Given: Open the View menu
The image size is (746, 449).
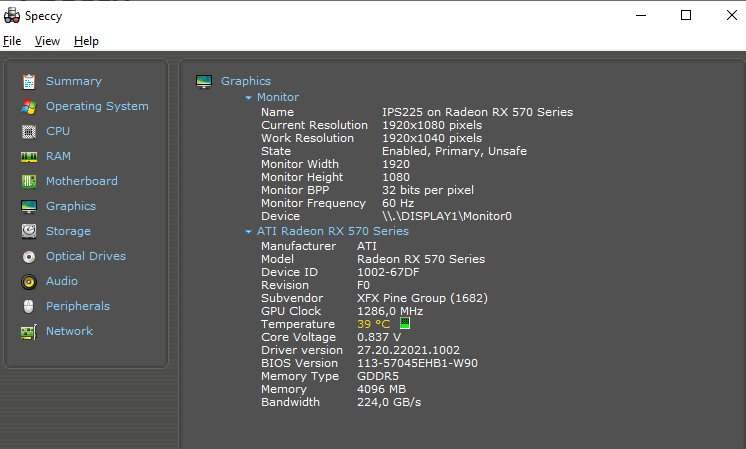Looking at the screenshot, I should pos(47,41).
